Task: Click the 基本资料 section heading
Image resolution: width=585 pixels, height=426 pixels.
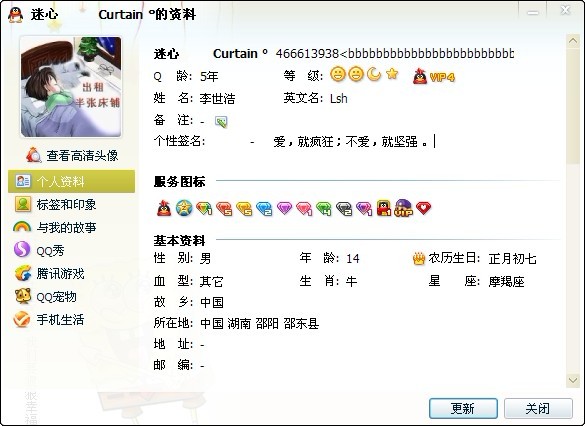Action: (179, 241)
